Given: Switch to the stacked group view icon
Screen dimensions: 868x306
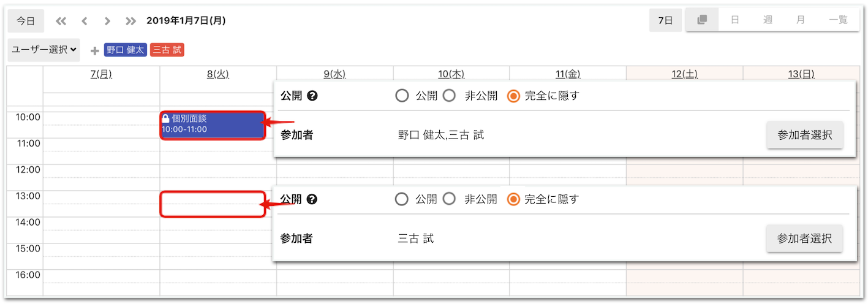Looking at the screenshot, I should (x=702, y=20).
